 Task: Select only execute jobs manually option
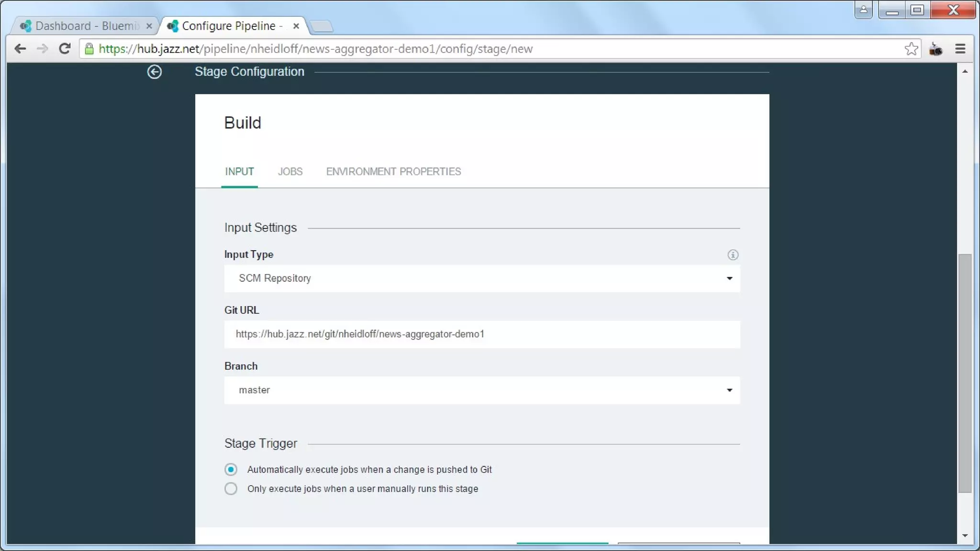pyautogui.click(x=231, y=489)
